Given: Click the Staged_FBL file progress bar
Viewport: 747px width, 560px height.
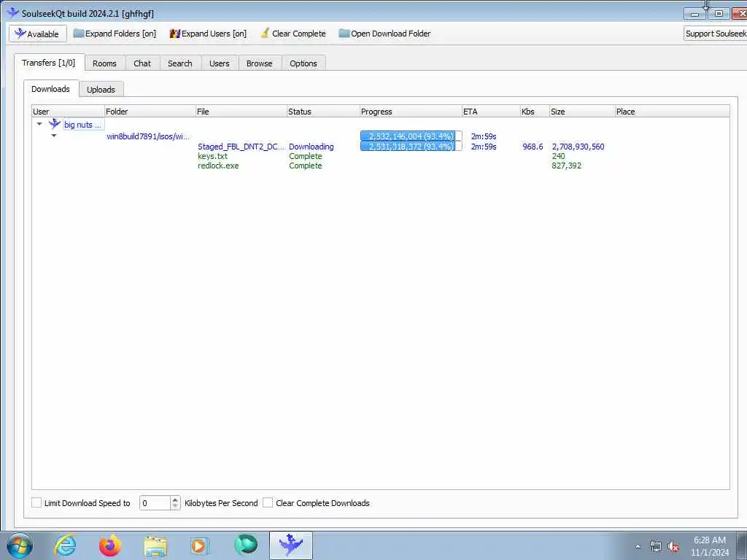Looking at the screenshot, I should click(x=411, y=146).
